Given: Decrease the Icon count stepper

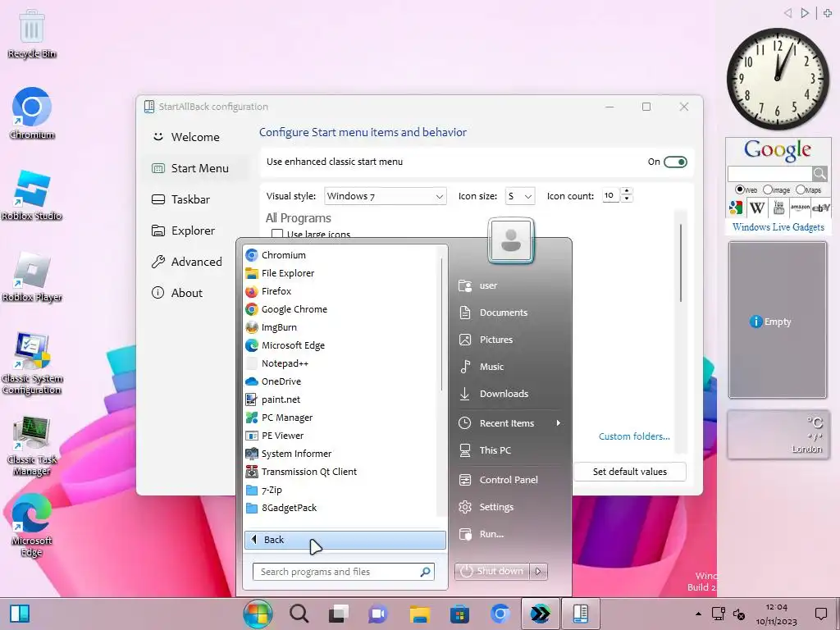Looking at the screenshot, I should pyautogui.click(x=626, y=200).
